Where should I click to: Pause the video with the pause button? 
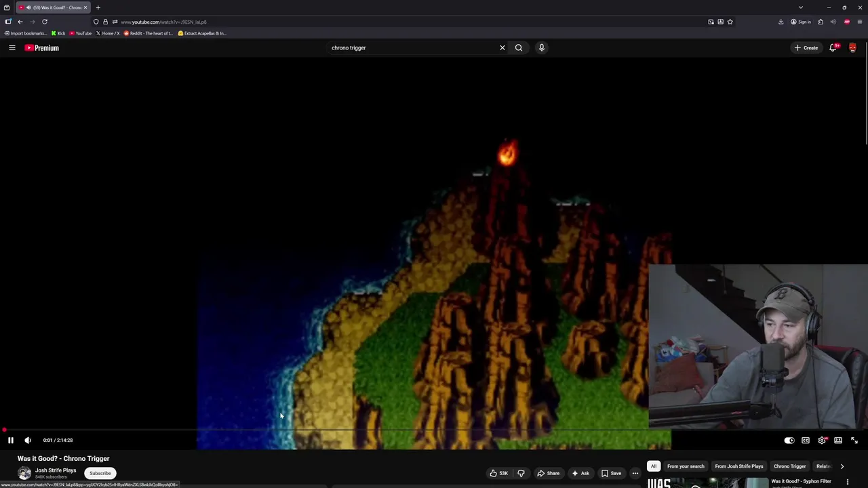(x=11, y=441)
